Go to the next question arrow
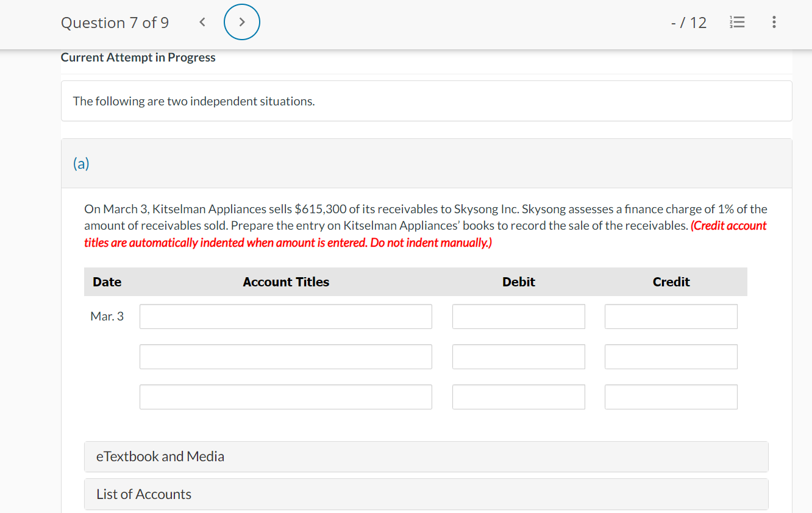 pos(242,23)
